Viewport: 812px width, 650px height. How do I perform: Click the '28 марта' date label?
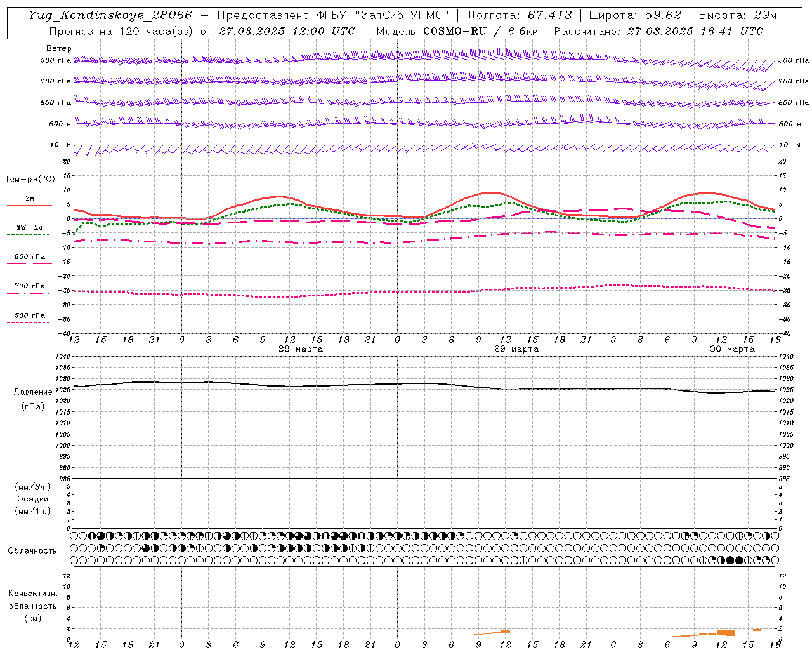click(x=301, y=349)
